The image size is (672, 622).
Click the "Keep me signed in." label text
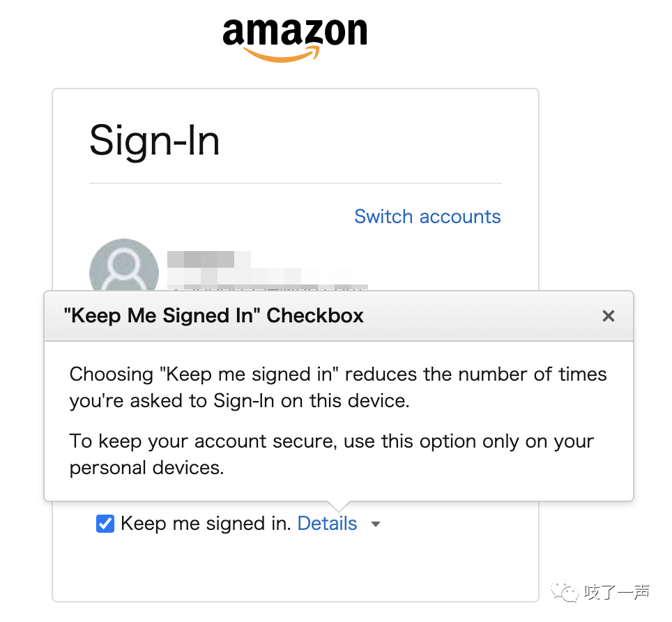point(206,524)
